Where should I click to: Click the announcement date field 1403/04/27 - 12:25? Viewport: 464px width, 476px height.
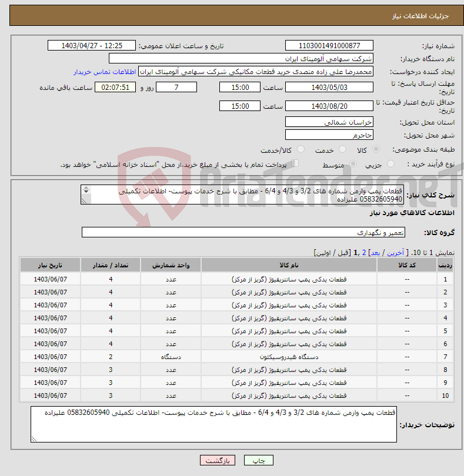coord(92,45)
